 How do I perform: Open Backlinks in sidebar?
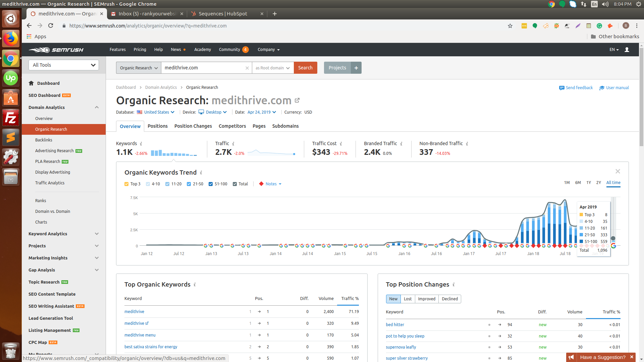pyautogui.click(x=44, y=140)
